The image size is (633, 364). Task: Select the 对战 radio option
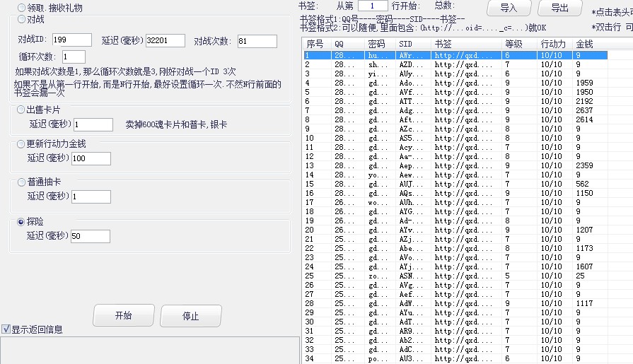[21, 19]
